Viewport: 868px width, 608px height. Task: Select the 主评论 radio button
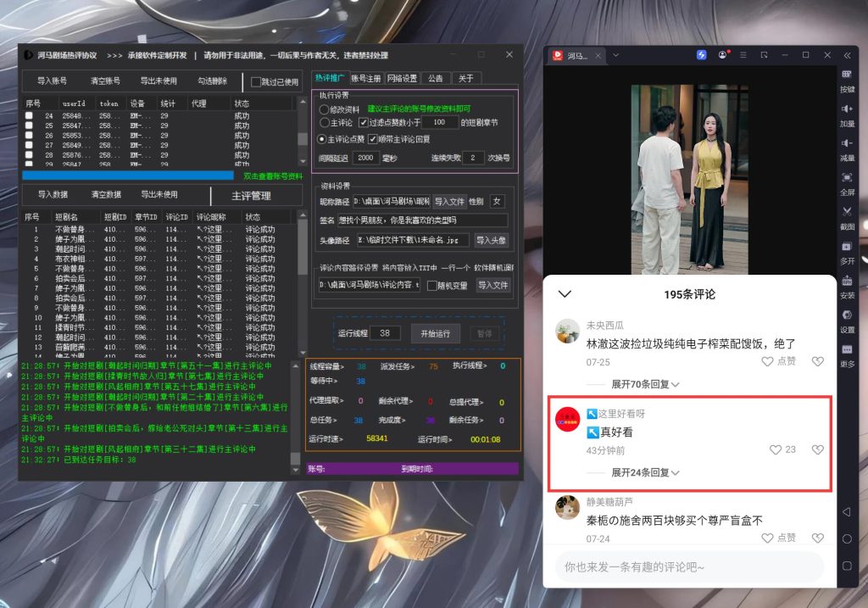[323, 122]
